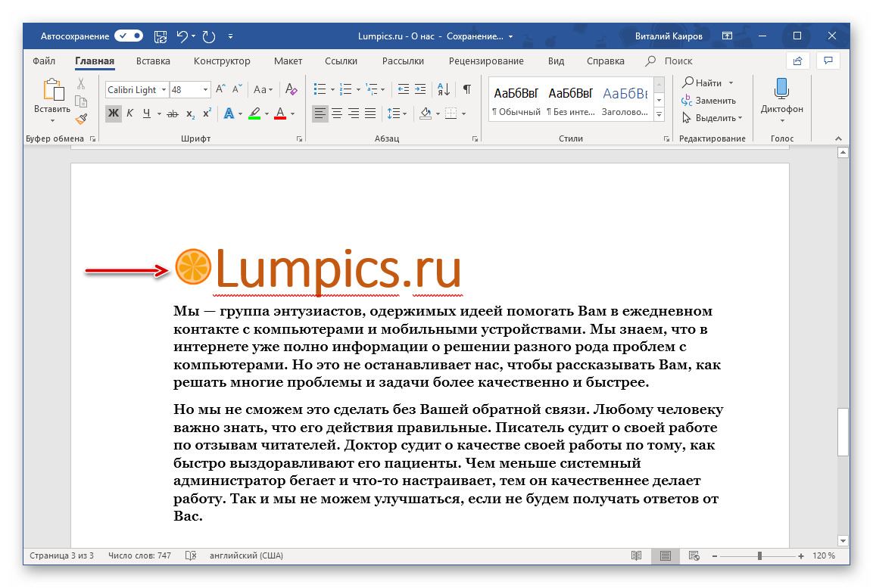The width and height of the screenshot is (873, 588).
Task: Click the Format Painter brush icon
Action: 81,118
